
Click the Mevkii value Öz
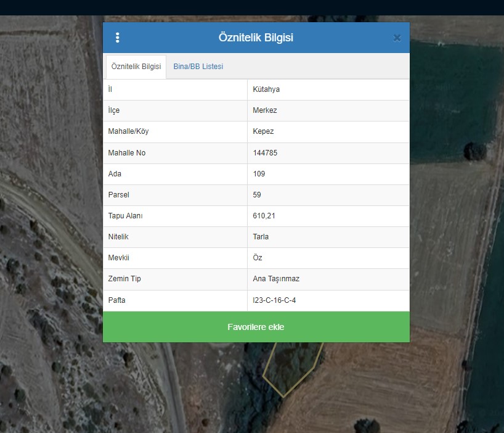click(258, 258)
